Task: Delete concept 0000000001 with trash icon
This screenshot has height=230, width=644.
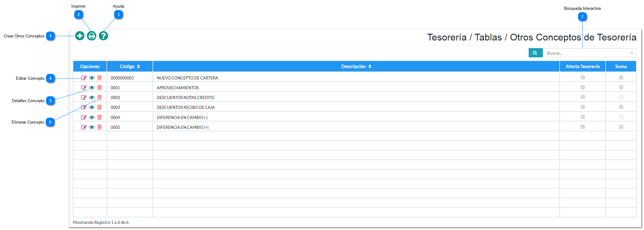Action: point(99,78)
